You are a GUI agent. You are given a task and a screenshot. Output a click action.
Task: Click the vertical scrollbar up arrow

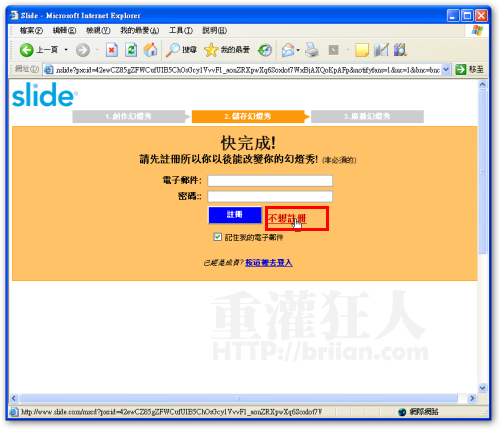click(482, 84)
